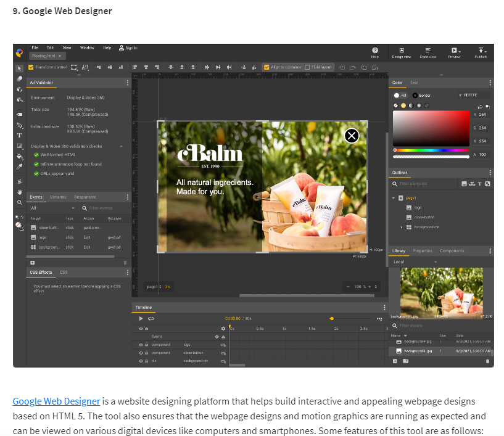Pick the Hand pan tool
The width and height of the screenshot is (504, 436).
click(x=20, y=192)
